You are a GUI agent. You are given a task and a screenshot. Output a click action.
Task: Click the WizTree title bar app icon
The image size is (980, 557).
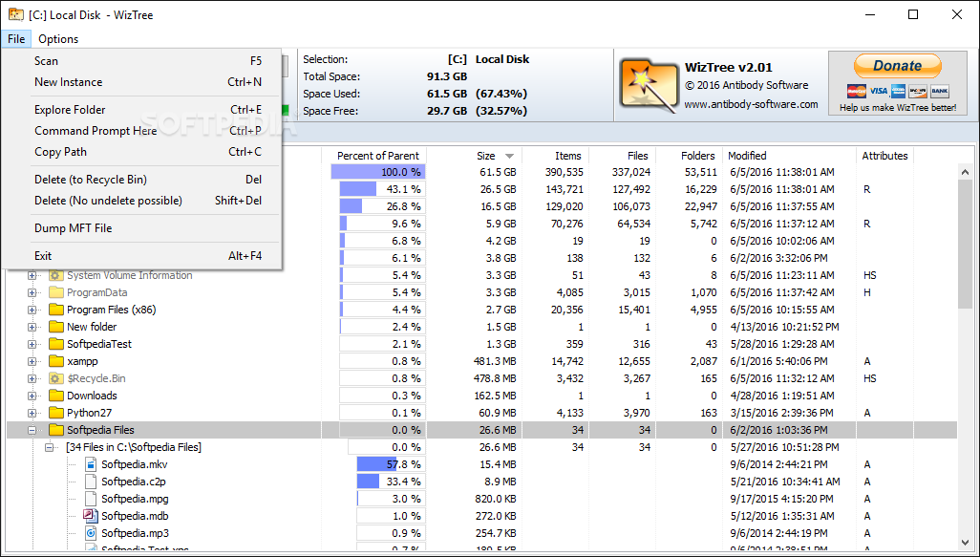[x=15, y=14]
